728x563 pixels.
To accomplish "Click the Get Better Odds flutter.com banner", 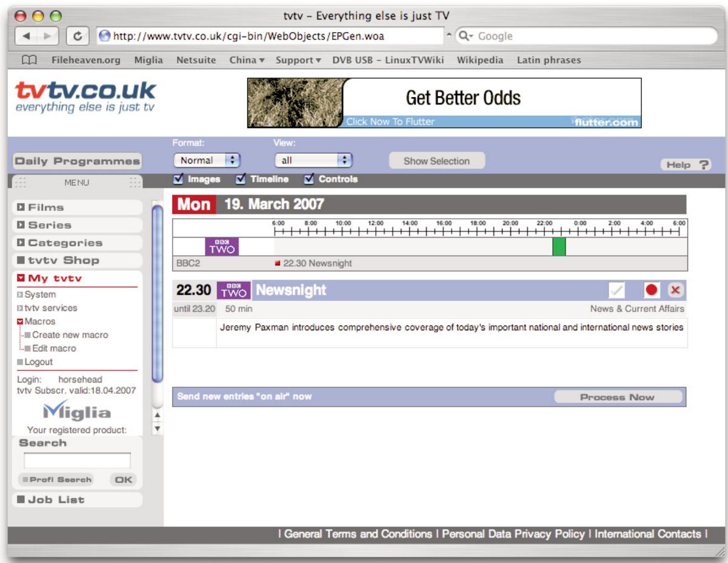I will click(x=444, y=103).
